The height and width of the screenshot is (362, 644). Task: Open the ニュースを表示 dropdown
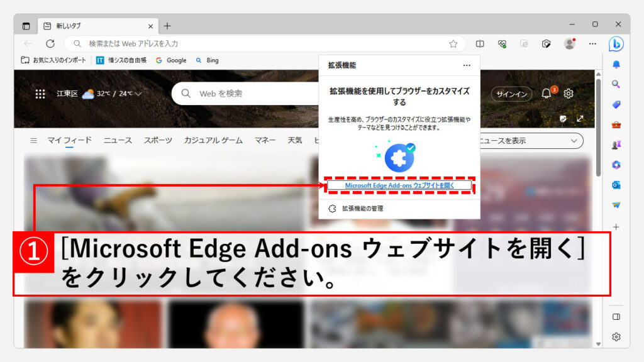click(531, 141)
